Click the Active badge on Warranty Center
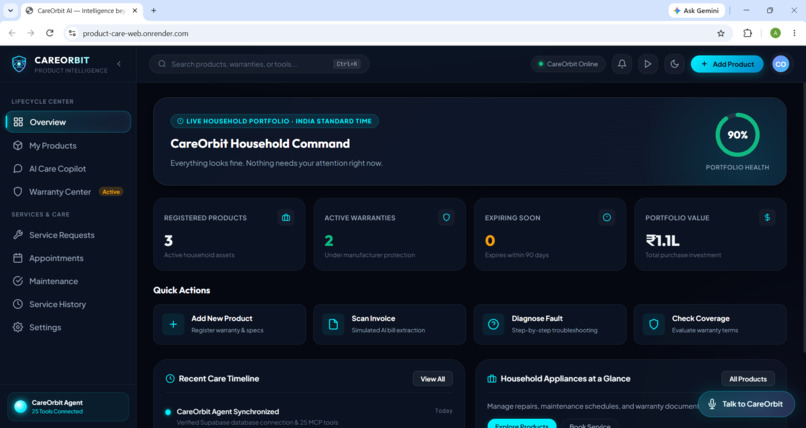This screenshot has width=806, height=428. point(111,192)
